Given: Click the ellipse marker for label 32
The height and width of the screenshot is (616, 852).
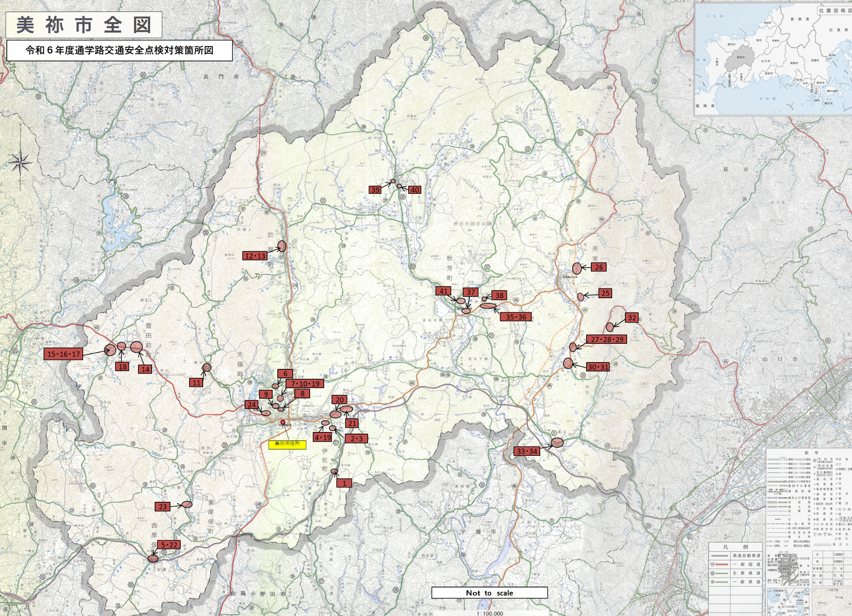Looking at the screenshot, I should click(x=610, y=327).
